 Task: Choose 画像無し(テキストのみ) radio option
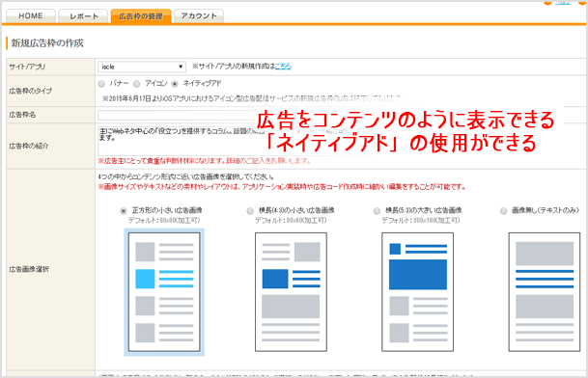tap(504, 211)
